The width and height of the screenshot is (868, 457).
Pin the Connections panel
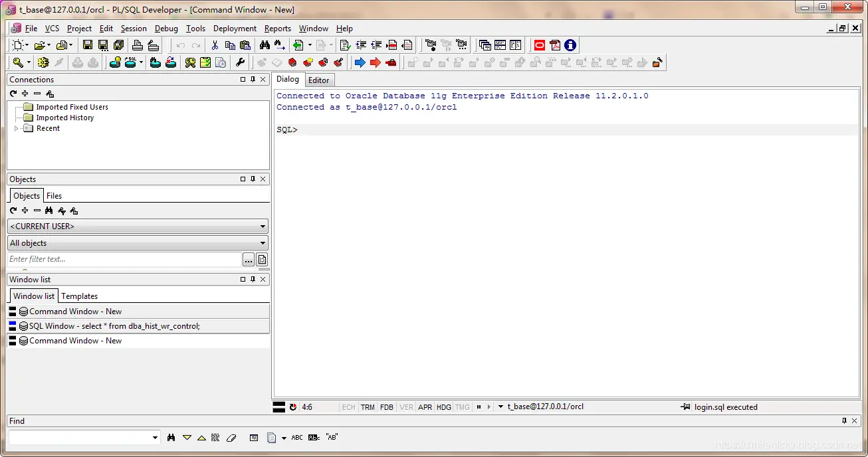pos(253,79)
